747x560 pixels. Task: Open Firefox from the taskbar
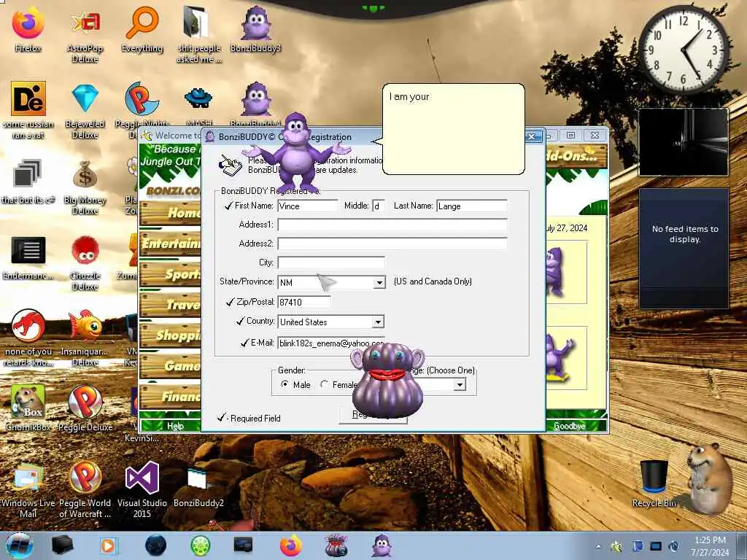[x=290, y=545]
